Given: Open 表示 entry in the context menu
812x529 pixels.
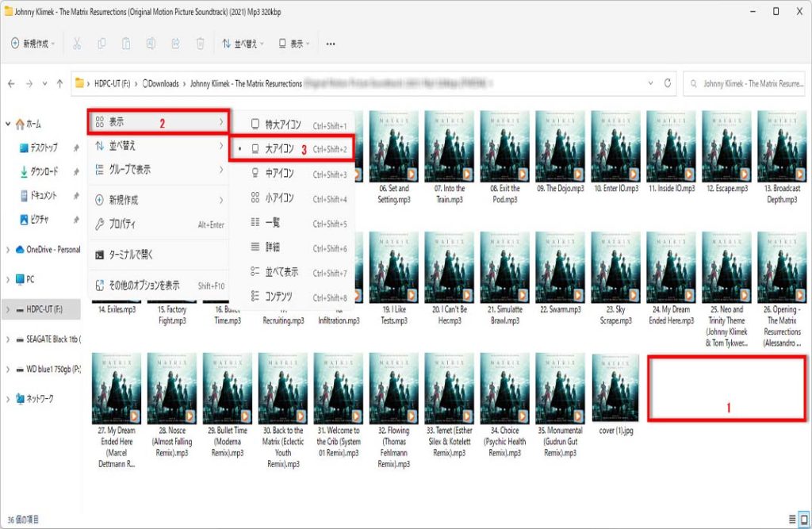Looking at the screenshot, I should coord(116,122).
